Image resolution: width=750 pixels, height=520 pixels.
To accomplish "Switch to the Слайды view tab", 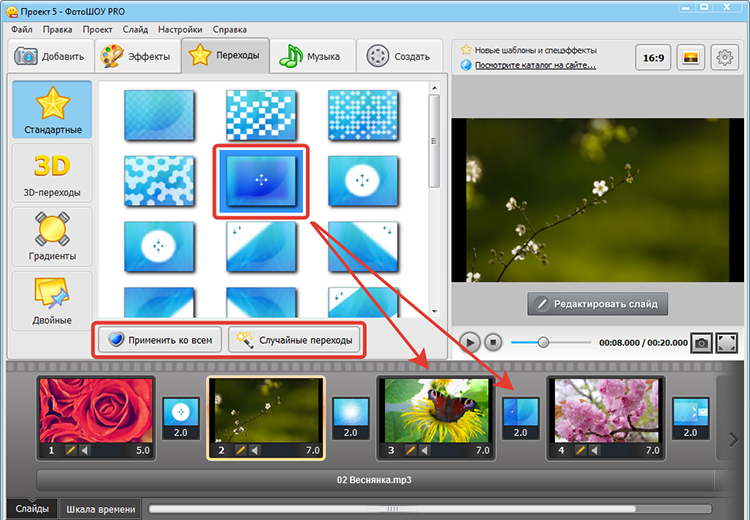I will pyautogui.click(x=32, y=509).
